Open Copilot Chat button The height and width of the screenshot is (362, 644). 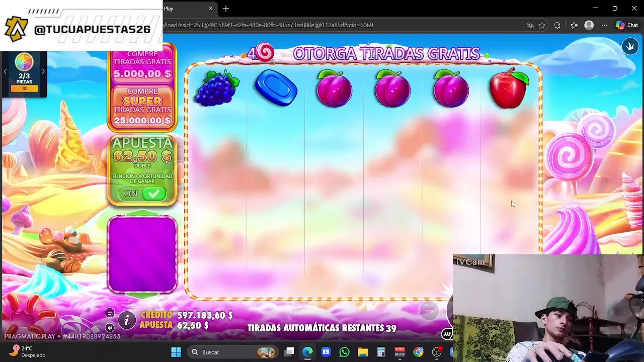(x=627, y=25)
